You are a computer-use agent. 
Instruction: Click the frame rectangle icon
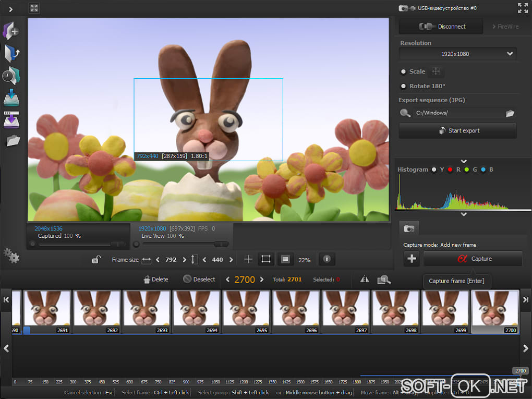266,260
